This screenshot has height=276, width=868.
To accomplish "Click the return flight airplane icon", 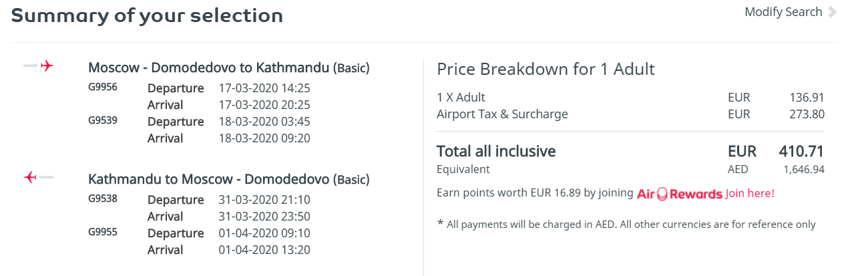I will pyautogui.click(x=38, y=177).
